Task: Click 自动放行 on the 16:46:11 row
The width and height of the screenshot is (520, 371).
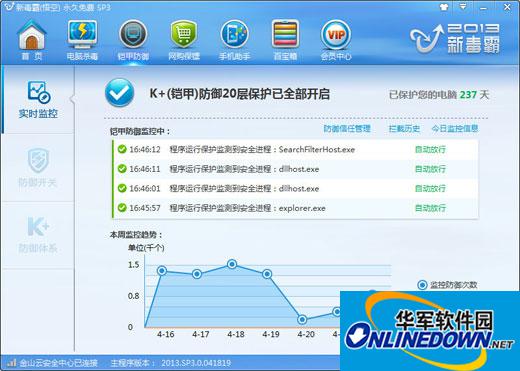Action: point(430,169)
